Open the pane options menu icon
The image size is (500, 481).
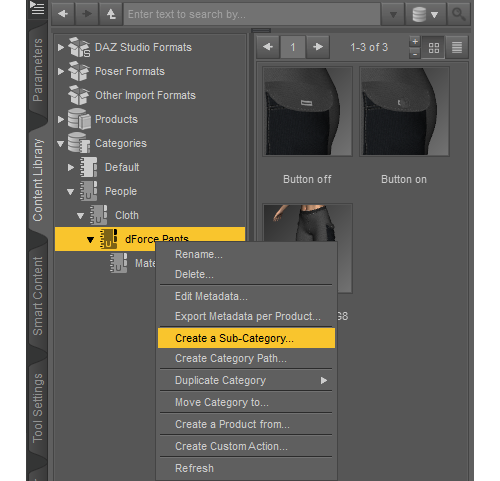[x=37, y=8]
